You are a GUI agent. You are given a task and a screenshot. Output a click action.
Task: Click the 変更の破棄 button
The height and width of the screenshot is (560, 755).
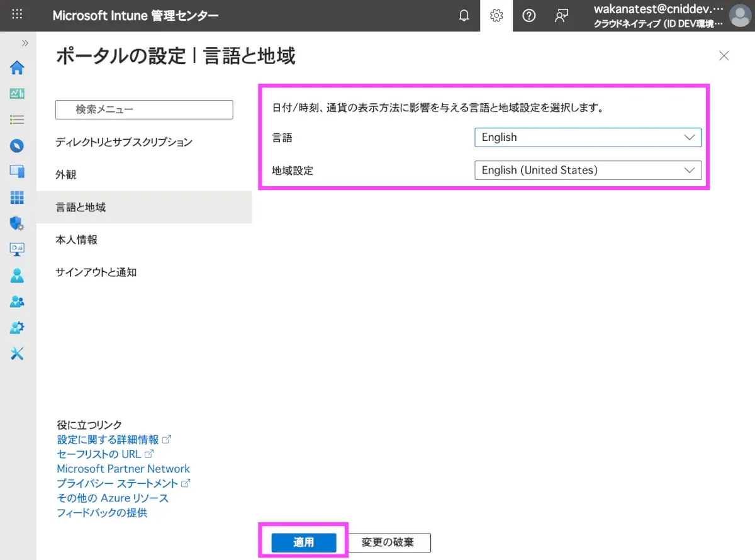tap(388, 542)
